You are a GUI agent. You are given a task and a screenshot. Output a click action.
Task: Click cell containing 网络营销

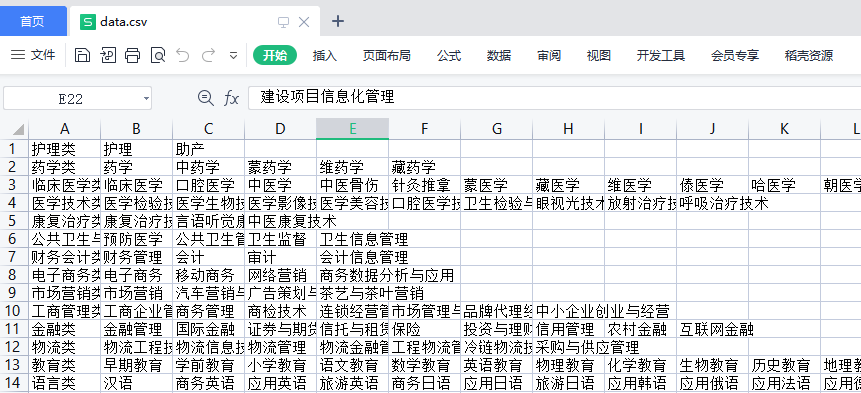click(281, 275)
